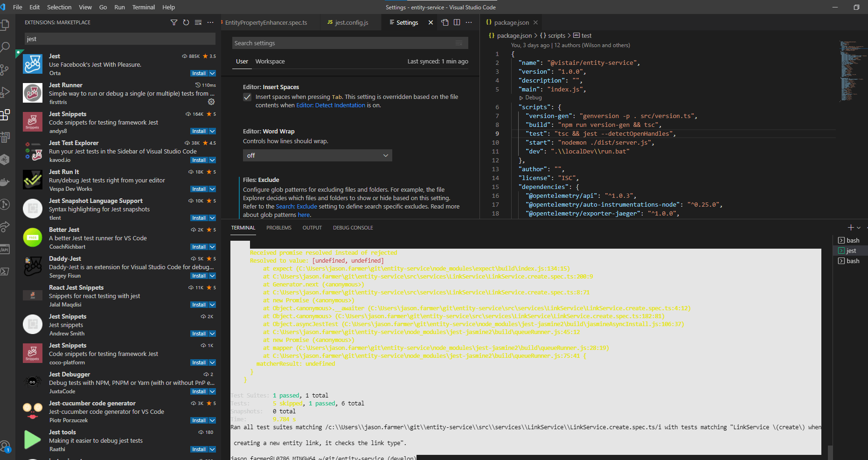The height and width of the screenshot is (460, 868).
Task: Open Settings JSON file icon
Action: click(x=445, y=22)
